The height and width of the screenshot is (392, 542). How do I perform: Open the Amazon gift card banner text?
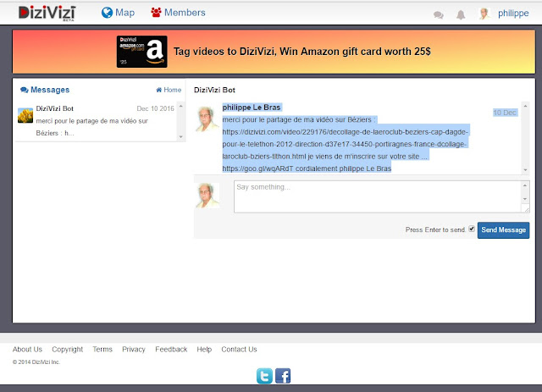[301, 52]
